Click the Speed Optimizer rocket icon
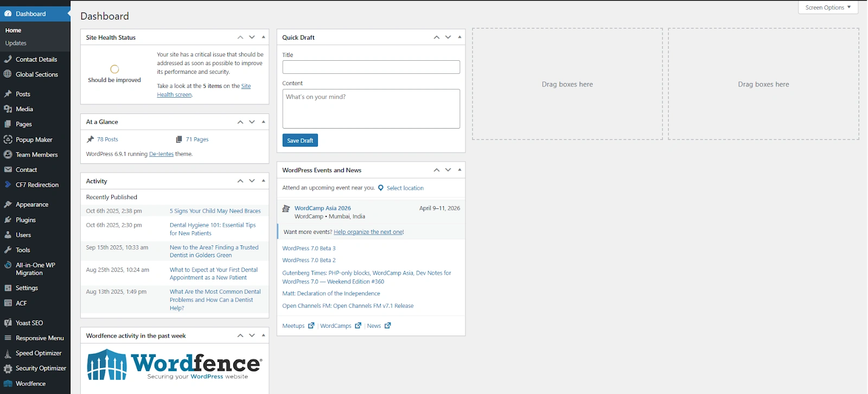This screenshot has height=394, width=868. (8, 353)
